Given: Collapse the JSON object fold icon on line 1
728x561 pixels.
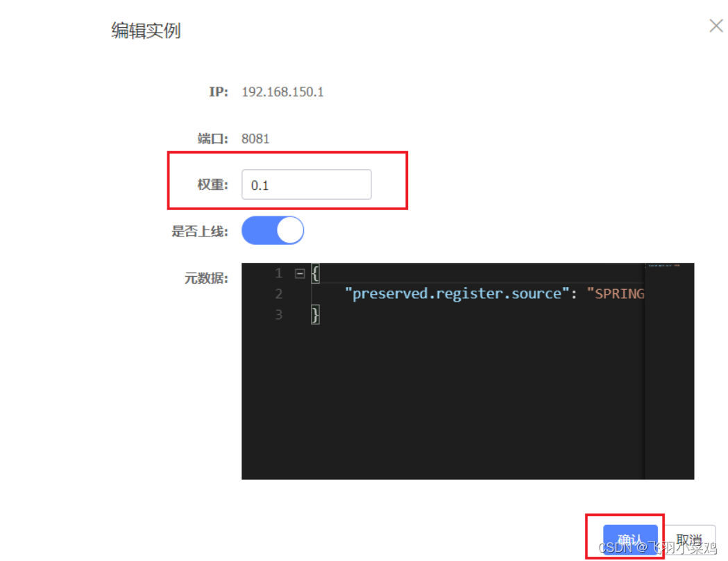Looking at the screenshot, I should pos(300,274).
